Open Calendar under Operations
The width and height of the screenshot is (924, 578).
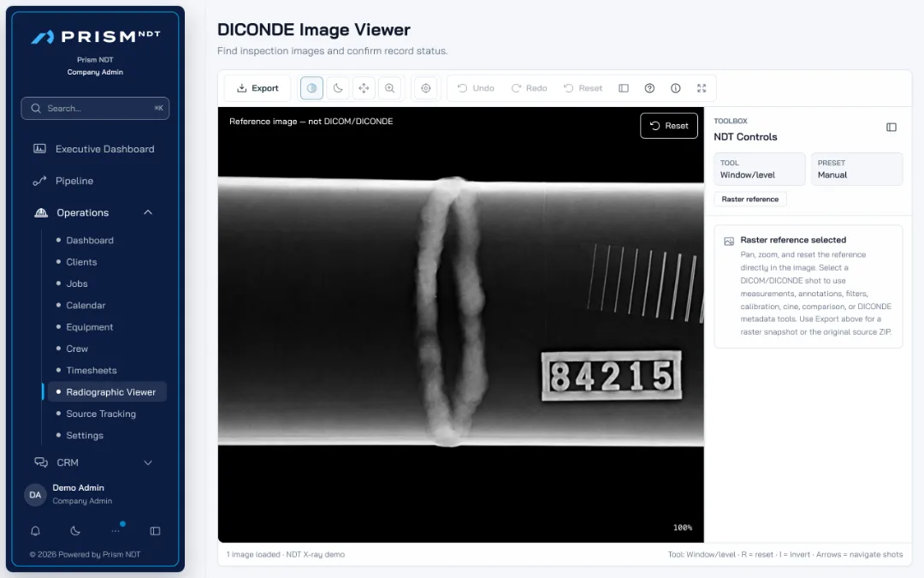[x=86, y=306]
